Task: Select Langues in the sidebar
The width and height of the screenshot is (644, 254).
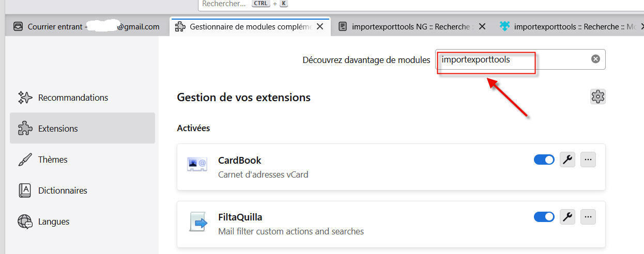Action: pos(53,221)
